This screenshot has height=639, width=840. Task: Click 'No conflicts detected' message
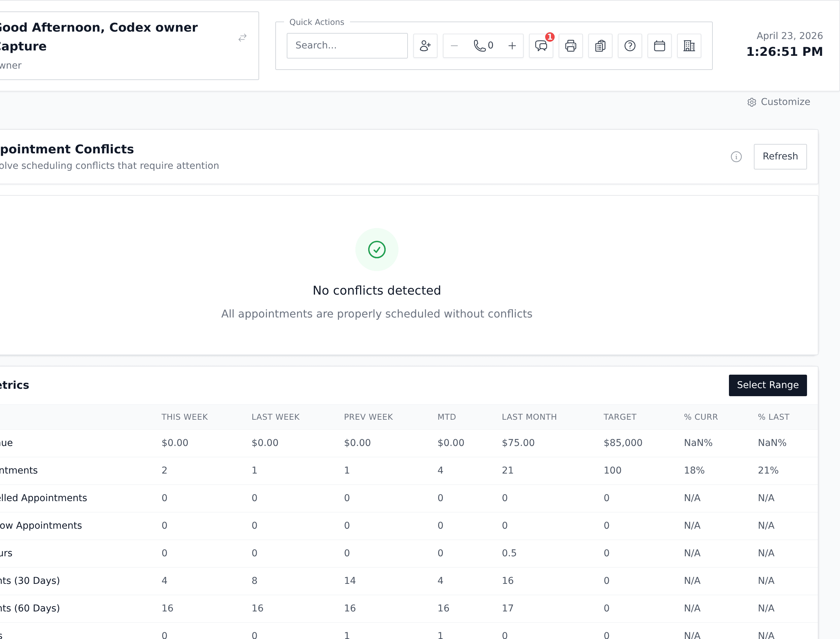(377, 291)
